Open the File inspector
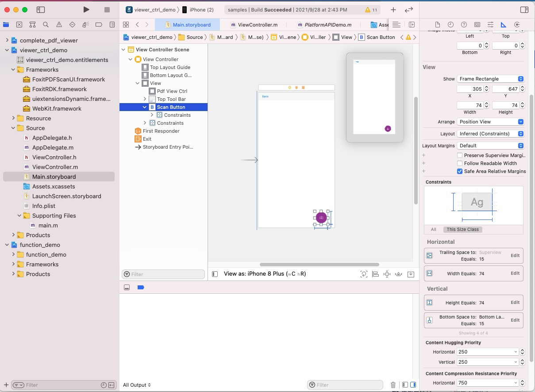Screen dimensions: 535x392 [x=438, y=25]
